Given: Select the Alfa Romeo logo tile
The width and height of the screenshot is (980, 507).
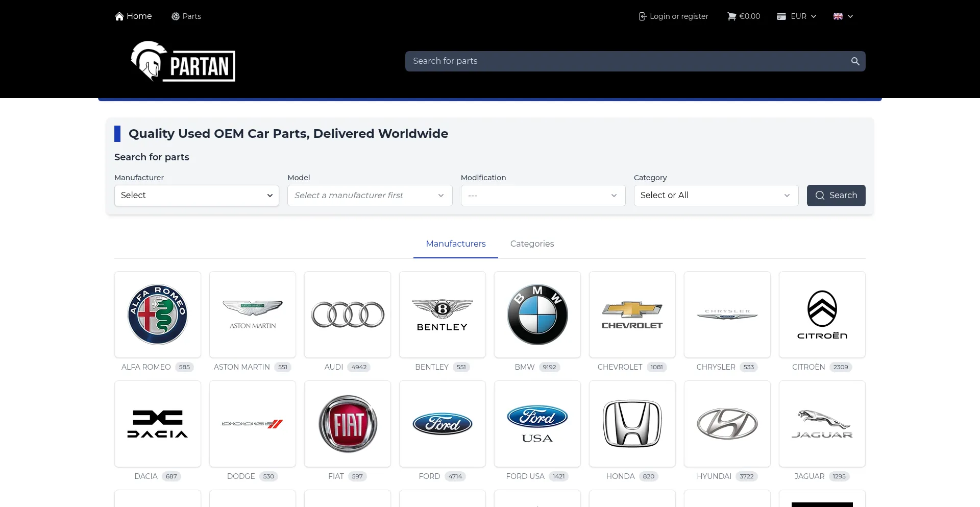Looking at the screenshot, I should click(158, 315).
